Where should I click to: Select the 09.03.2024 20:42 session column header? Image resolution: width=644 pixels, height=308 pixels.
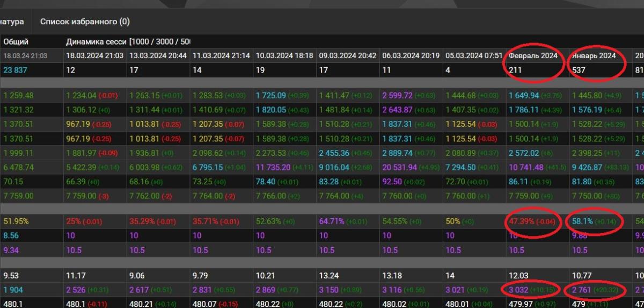pos(348,55)
